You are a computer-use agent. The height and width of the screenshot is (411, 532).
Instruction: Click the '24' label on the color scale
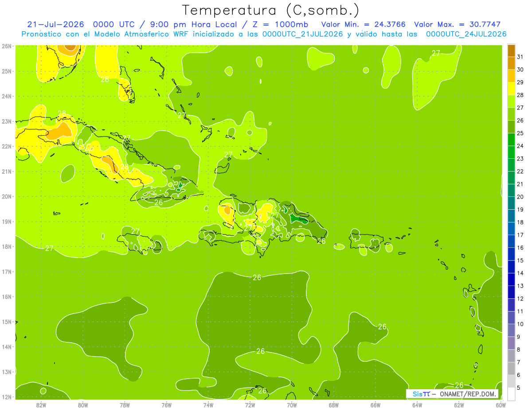pyautogui.click(x=520, y=146)
